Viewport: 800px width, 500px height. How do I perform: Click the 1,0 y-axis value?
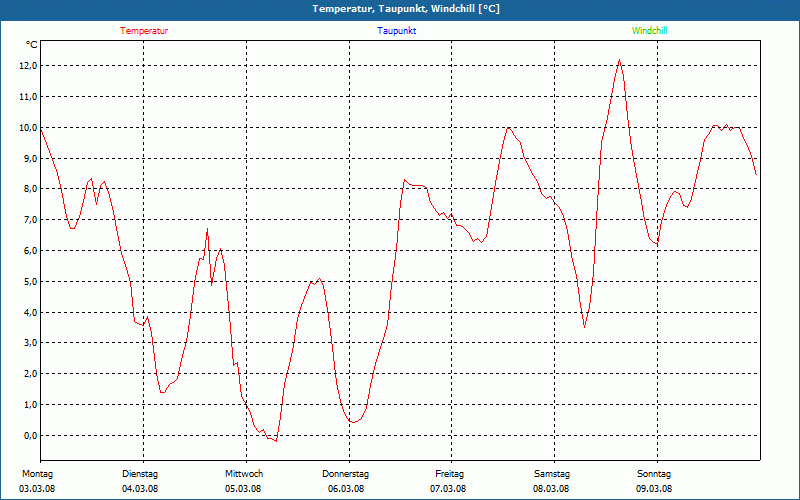(30, 405)
